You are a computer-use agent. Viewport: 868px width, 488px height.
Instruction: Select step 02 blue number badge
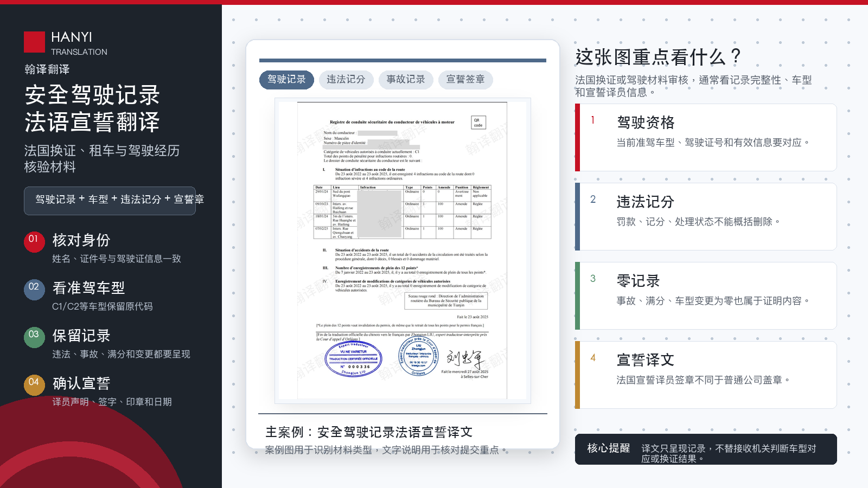pyautogui.click(x=34, y=290)
